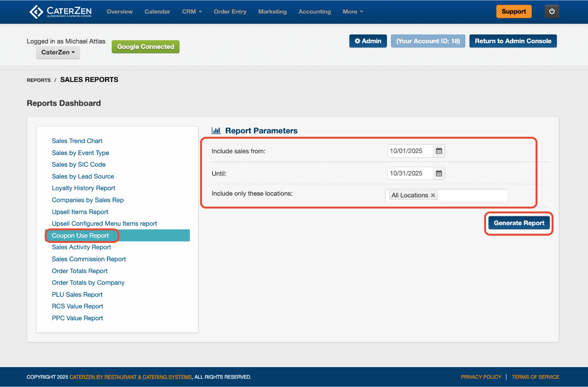Click the Reports breadcrumb link
The width and height of the screenshot is (588, 387).
tap(39, 80)
